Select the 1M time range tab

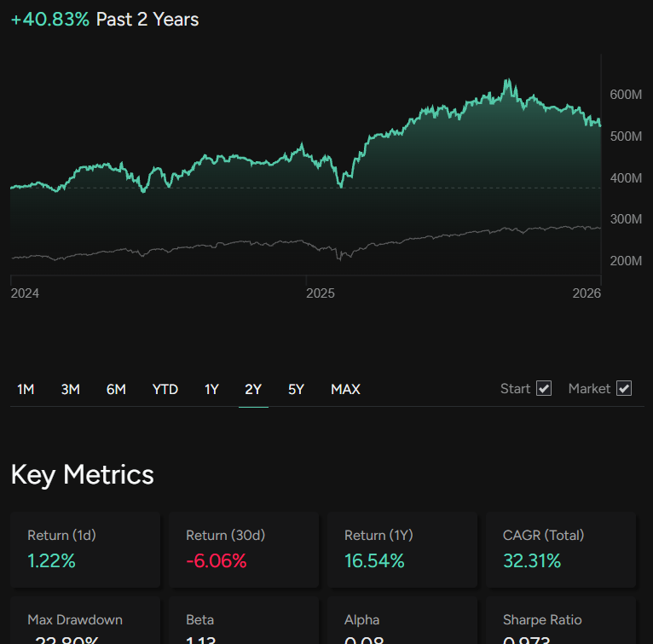coord(26,389)
